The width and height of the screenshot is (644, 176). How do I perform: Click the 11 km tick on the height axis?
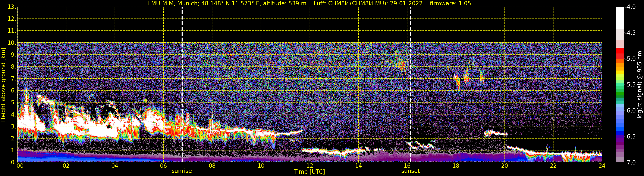coord(12,31)
